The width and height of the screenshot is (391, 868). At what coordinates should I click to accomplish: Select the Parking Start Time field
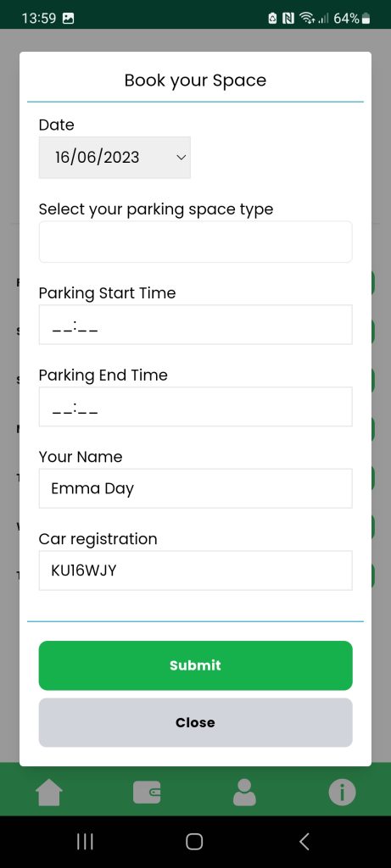195,325
